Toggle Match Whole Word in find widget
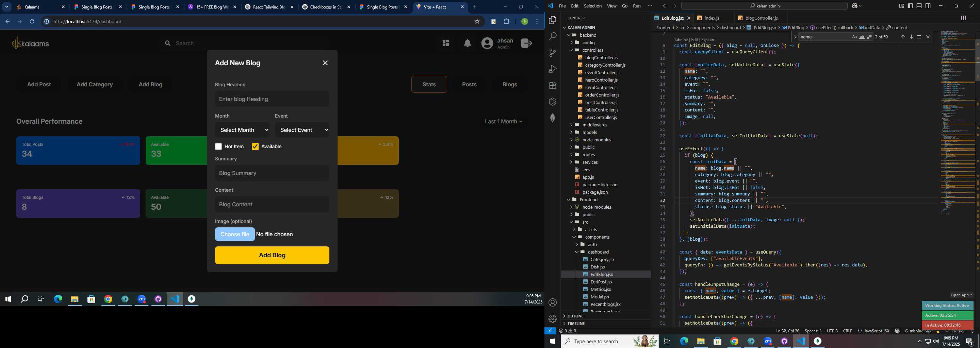Screen dimensions: 980x348 click(x=862, y=37)
